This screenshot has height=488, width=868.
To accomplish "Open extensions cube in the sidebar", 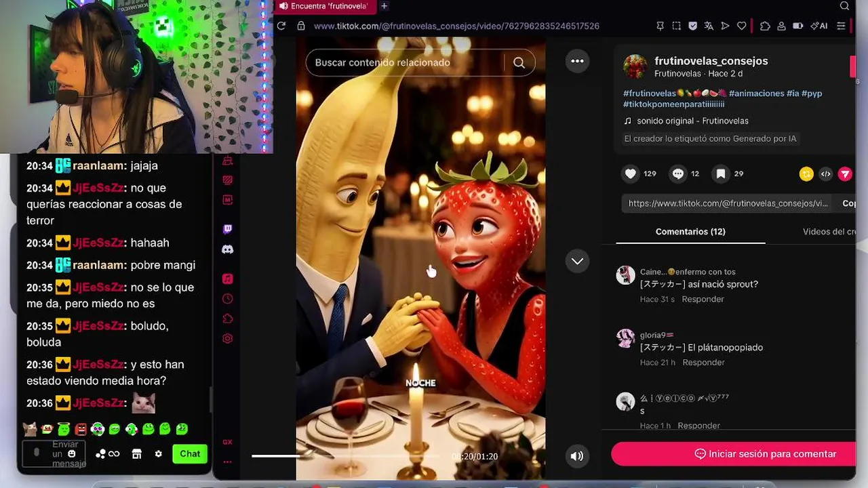I will (228, 319).
